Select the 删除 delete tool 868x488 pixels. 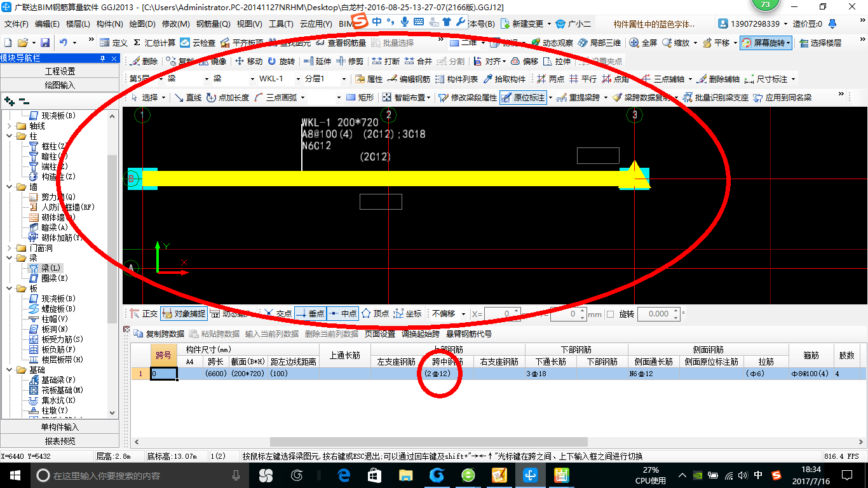(144, 62)
